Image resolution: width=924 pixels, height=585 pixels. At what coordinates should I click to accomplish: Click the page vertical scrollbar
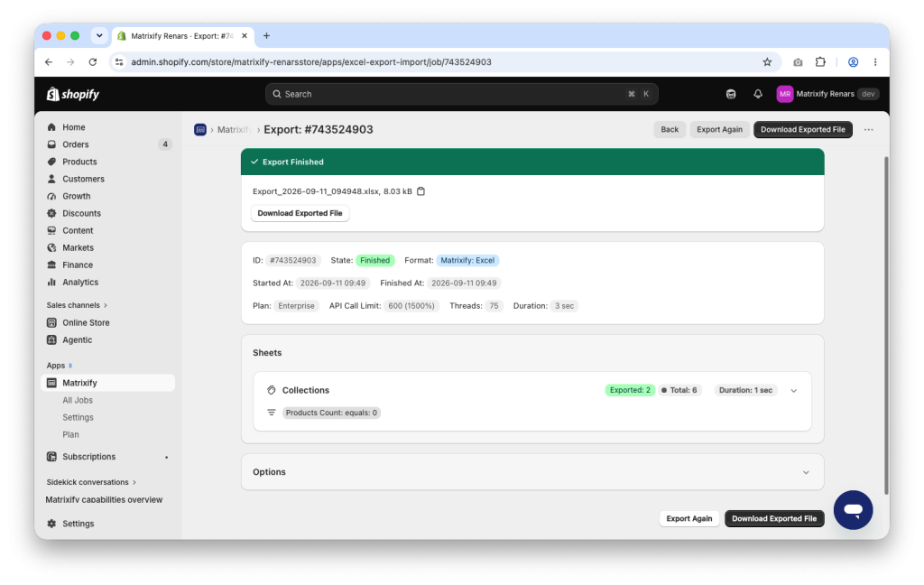(886, 325)
